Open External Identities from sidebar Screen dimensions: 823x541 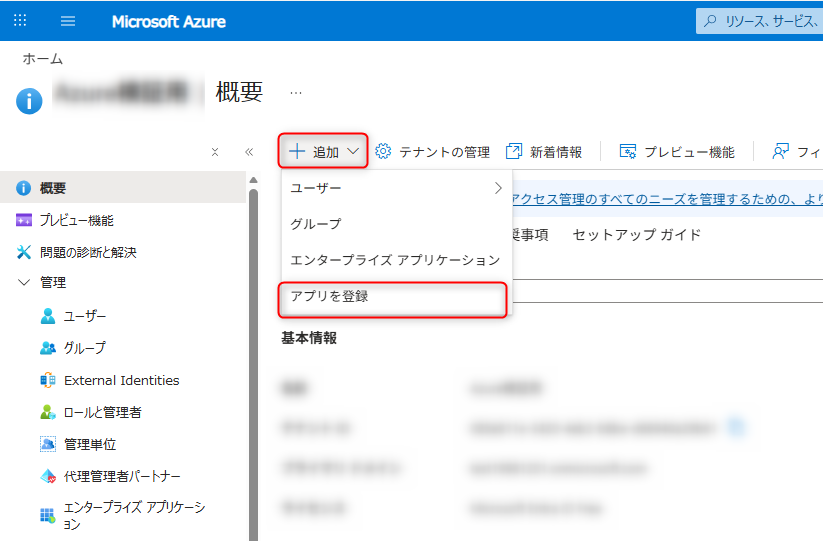pyautogui.click(x=121, y=380)
